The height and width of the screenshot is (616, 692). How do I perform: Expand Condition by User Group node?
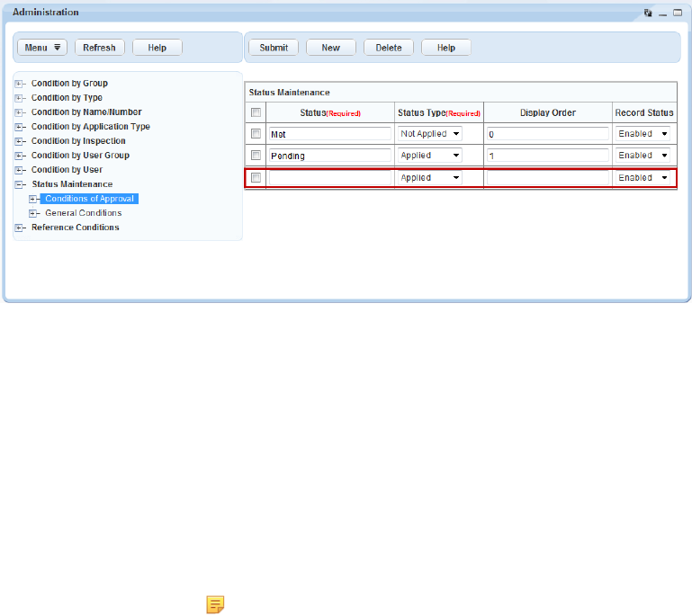19,156
